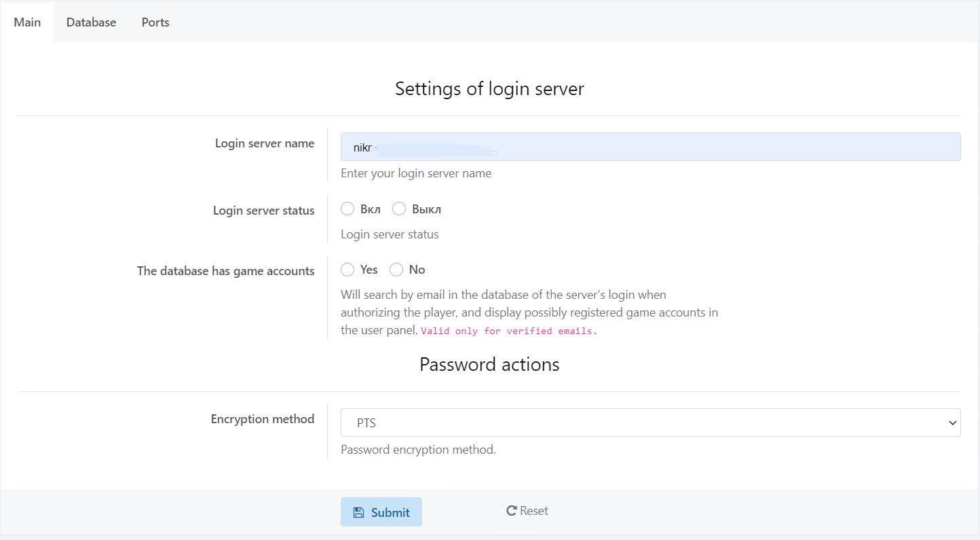980x540 pixels.
Task: Click the floppy disk icon in Submit
Action: pyautogui.click(x=358, y=513)
